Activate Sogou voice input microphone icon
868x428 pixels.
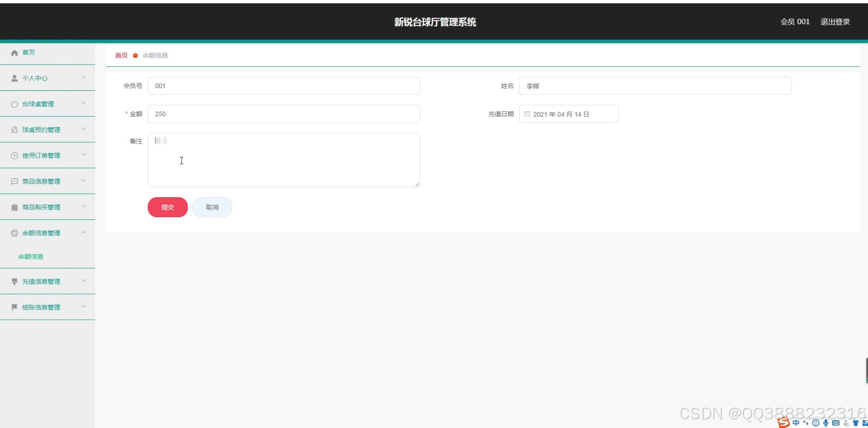[x=826, y=423]
